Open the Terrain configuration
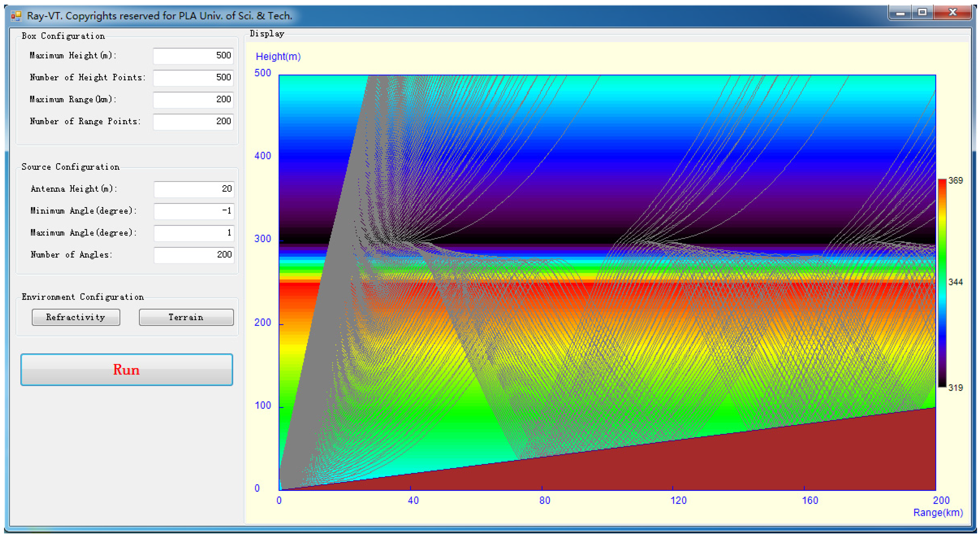980x538 pixels. [186, 317]
